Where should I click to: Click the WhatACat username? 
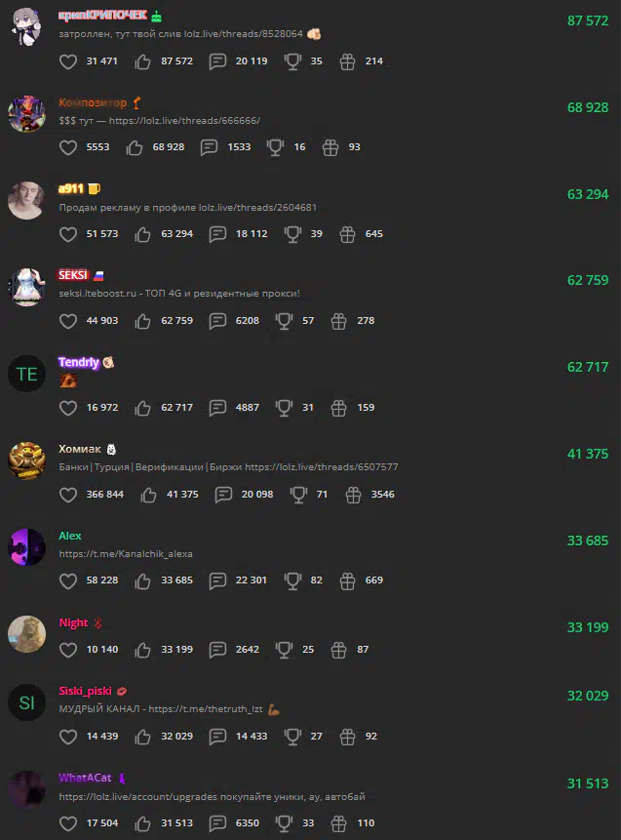coord(85,778)
